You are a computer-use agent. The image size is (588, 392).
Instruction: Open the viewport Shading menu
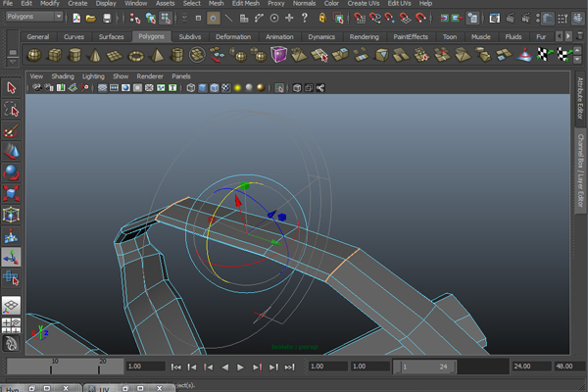[63, 76]
